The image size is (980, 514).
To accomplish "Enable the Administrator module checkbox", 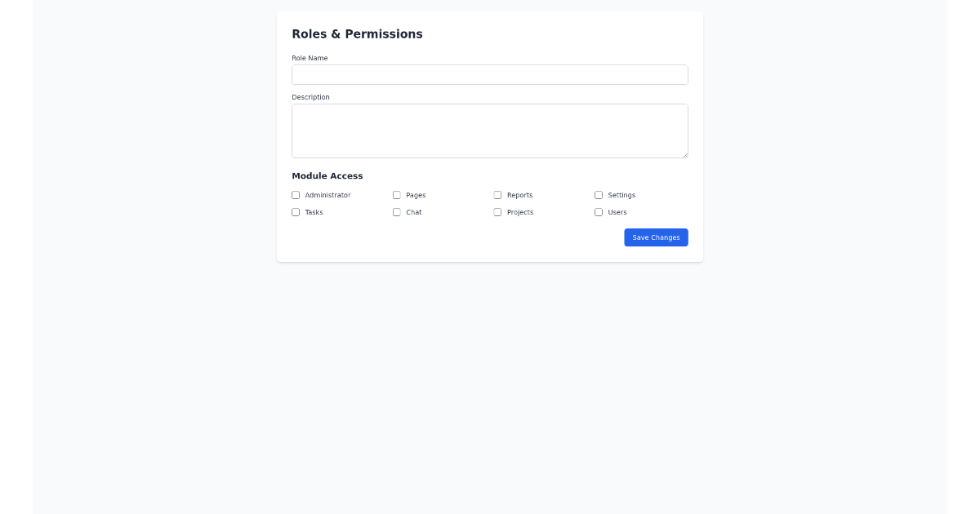I will point(296,195).
